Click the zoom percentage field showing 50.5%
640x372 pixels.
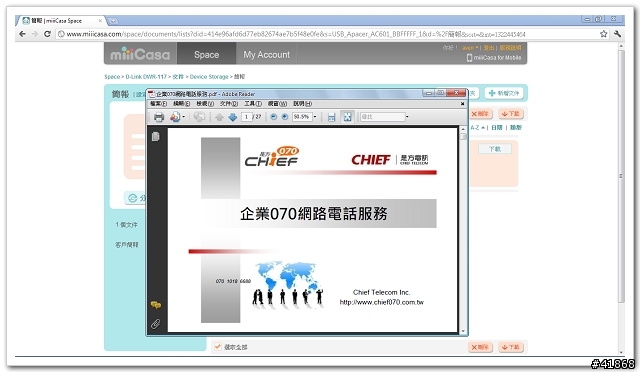[302, 117]
